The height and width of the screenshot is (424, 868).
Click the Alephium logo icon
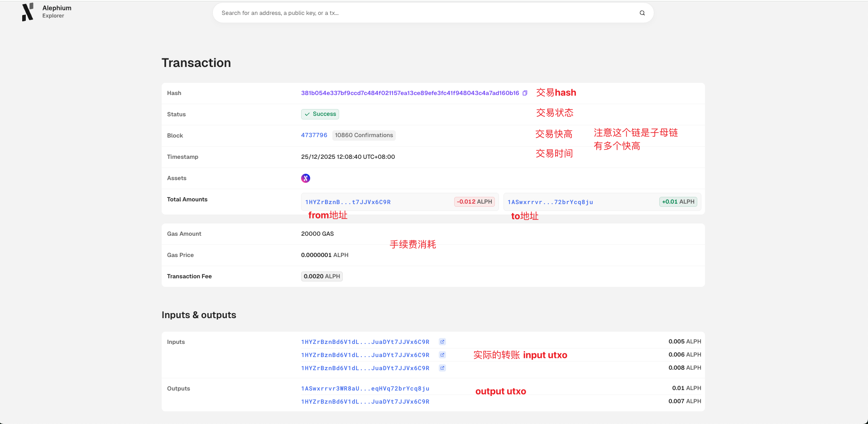[x=28, y=12]
